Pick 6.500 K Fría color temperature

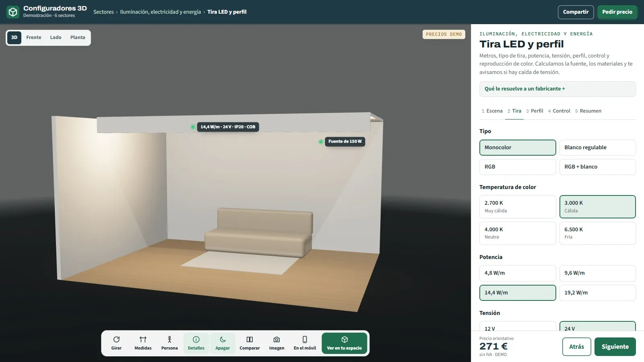coord(598,233)
